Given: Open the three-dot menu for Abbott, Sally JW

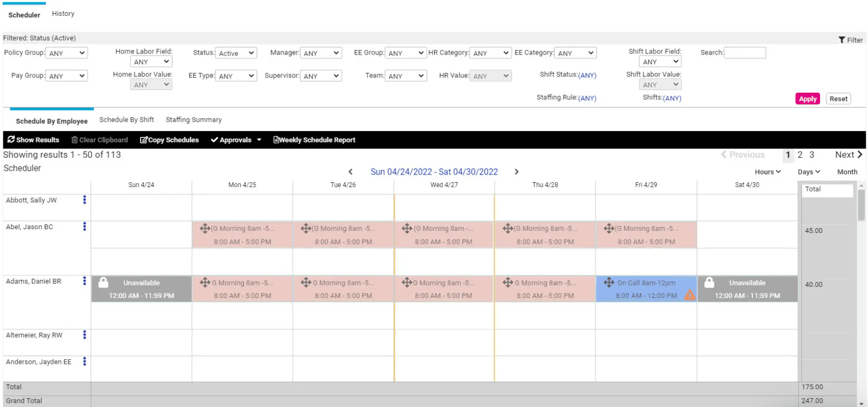Looking at the screenshot, I should [x=85, y=200].
